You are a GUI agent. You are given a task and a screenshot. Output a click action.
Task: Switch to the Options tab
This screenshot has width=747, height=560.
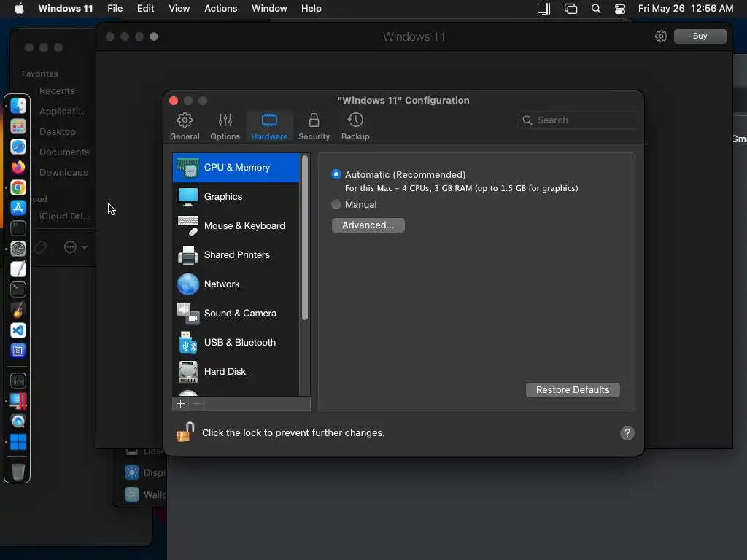(225, 127)
